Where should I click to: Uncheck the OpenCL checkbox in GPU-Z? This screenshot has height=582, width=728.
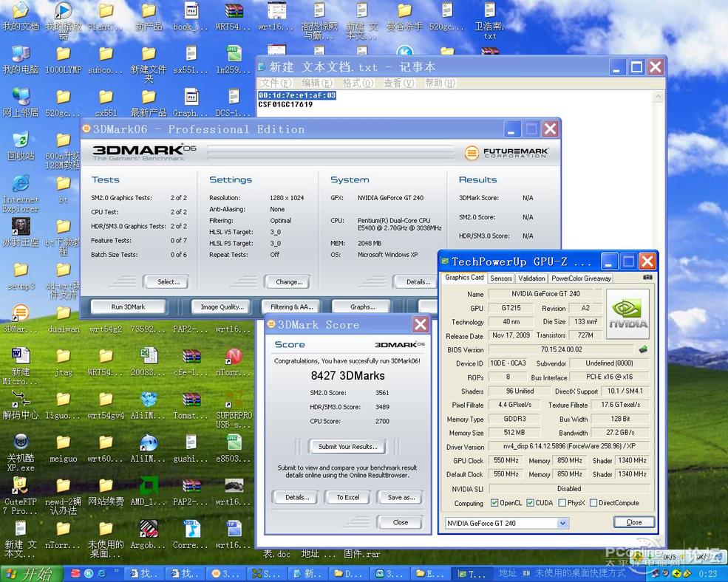(x=494, y=503)
